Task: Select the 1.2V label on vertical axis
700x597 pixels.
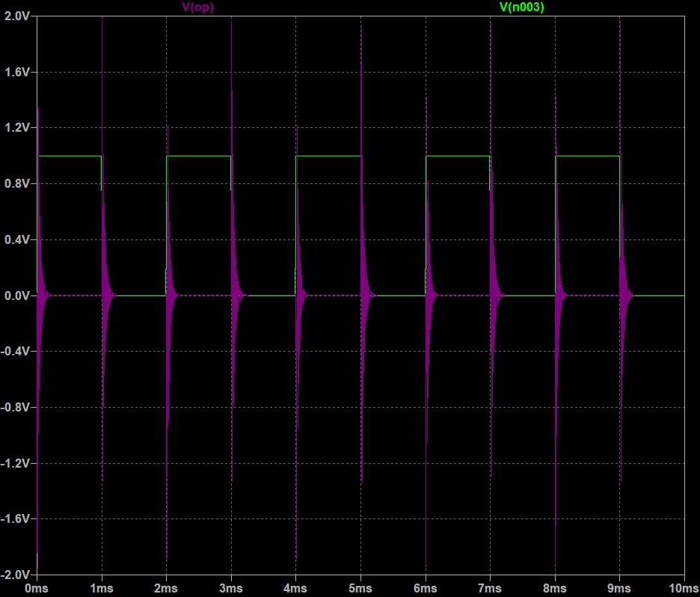Action: [16, 128]
